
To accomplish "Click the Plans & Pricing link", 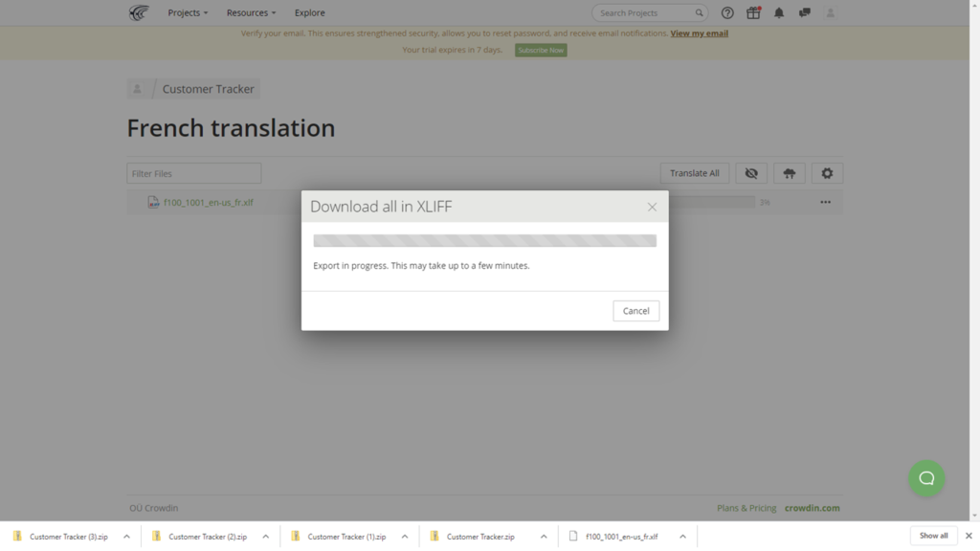I will [746, 508].
